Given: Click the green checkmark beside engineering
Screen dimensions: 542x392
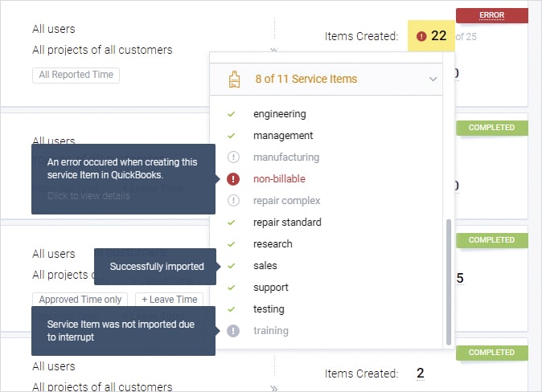Looking at the screenshot, I should click(x=232, y=114).
